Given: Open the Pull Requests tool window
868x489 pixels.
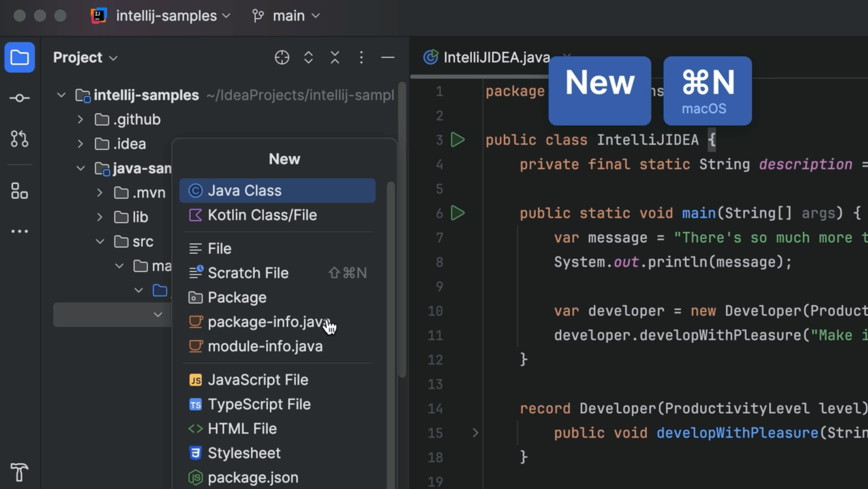Looking at the screenshot, I should 19,139.
